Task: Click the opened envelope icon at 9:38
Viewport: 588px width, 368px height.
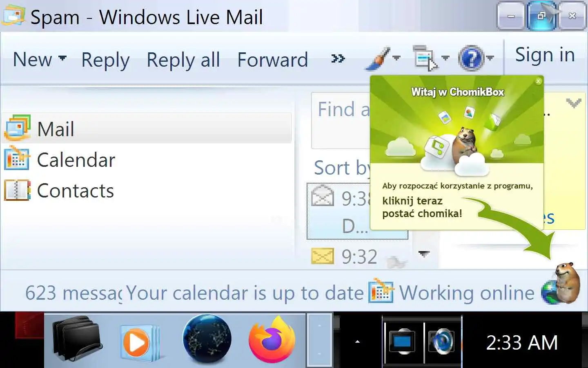Action: tap(323, 195)
